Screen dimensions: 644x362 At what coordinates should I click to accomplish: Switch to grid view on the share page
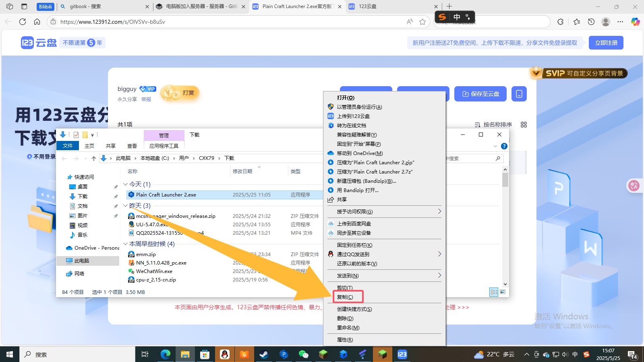coord(524,125)
